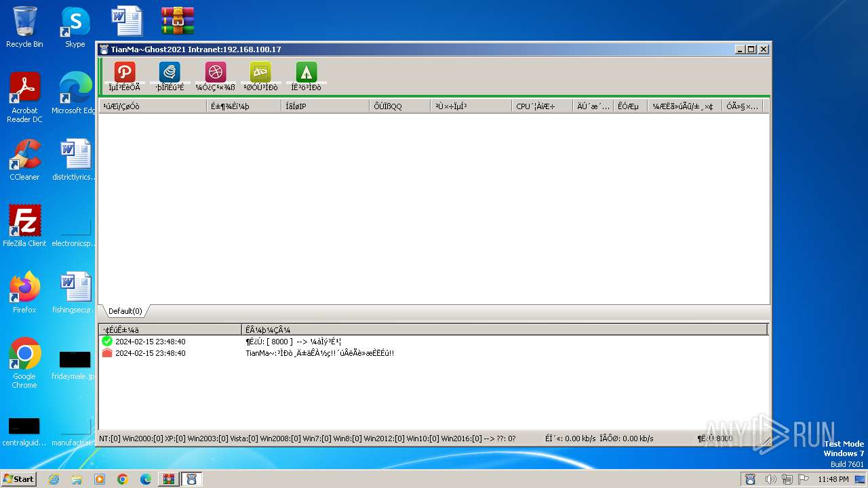Click the olive-green DeviantArt-style toolbar icon
This screenshot has height=488, width=868.
coord(260,72)
